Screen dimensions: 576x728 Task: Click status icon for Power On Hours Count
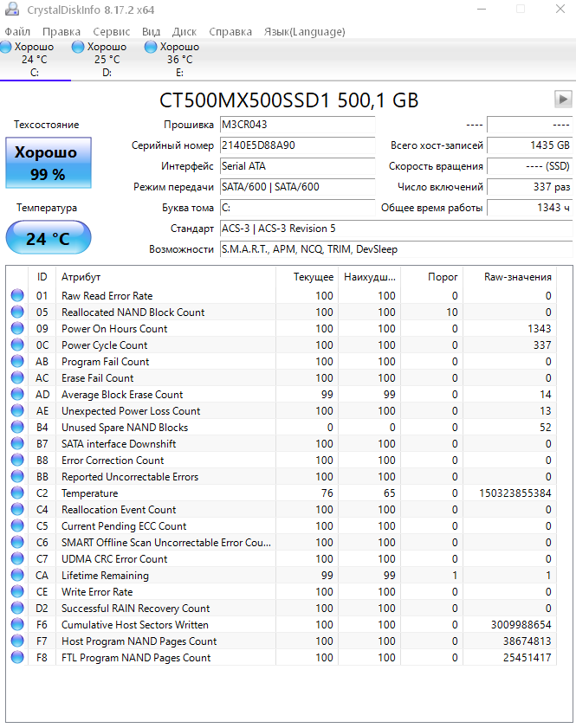[x=17, y=328]
